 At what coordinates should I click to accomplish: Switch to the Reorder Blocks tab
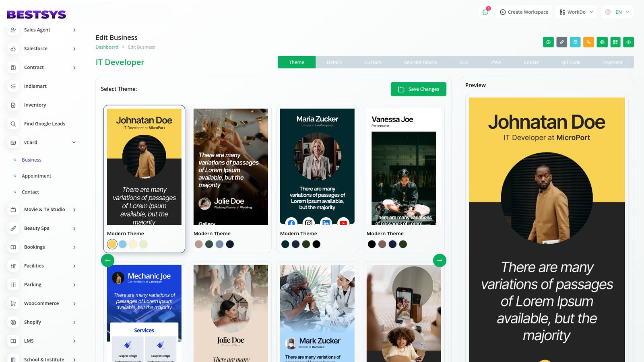click(420, 62)
